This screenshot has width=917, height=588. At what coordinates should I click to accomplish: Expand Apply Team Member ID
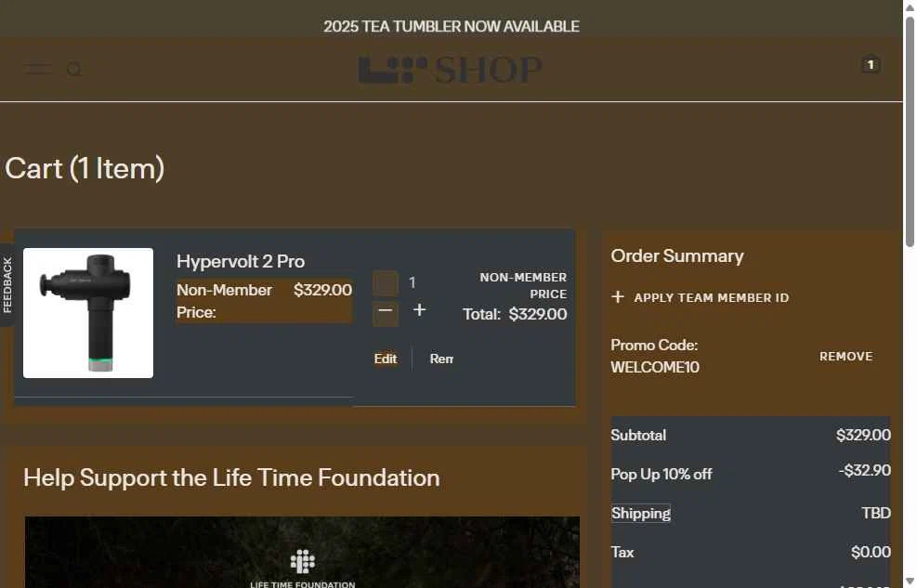(x=700, y=297)
